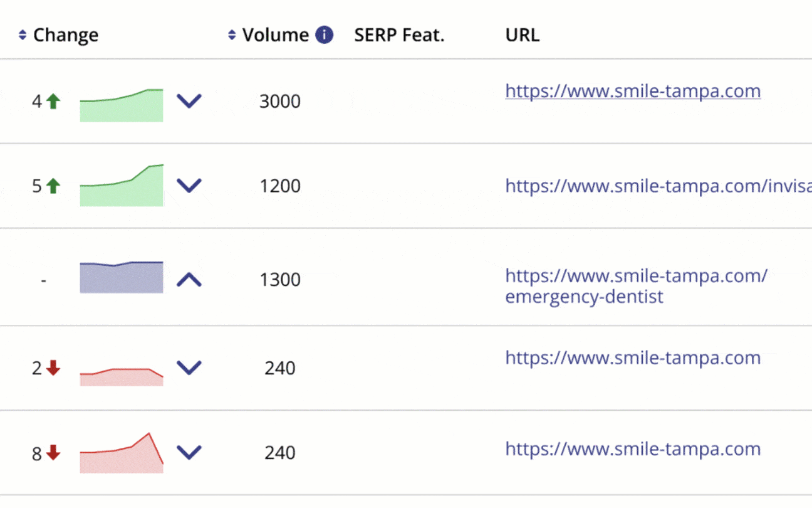
Task: Click the red down arrow next to 2
Action: 52,368
